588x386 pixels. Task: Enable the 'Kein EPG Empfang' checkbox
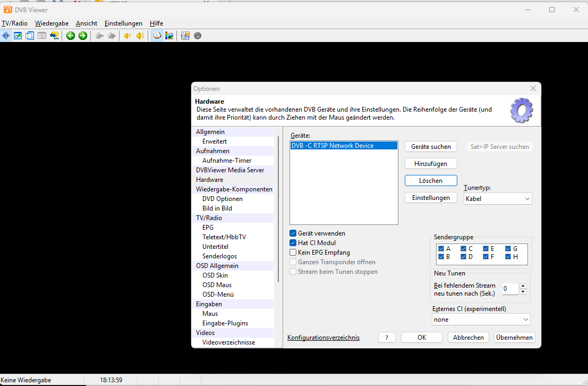(x=293, y=253)
